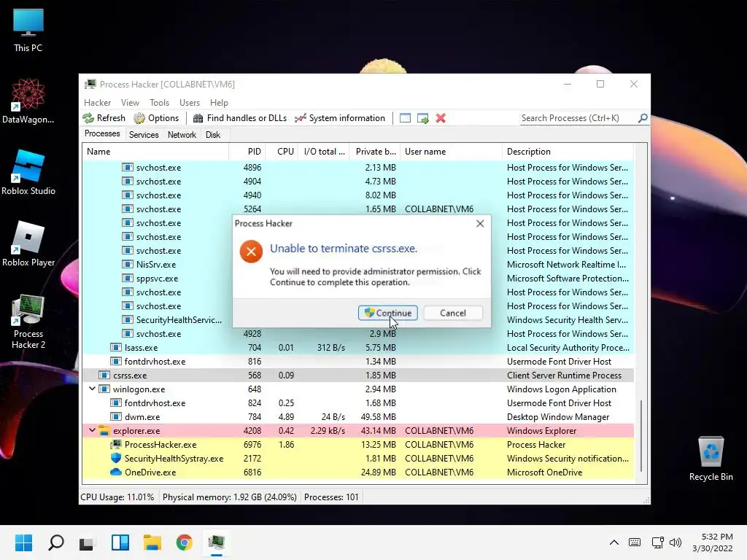The image size is (747, 560).
Task: Switch to the Network tab
Action: pyautogui.click(x=182, y=135)
